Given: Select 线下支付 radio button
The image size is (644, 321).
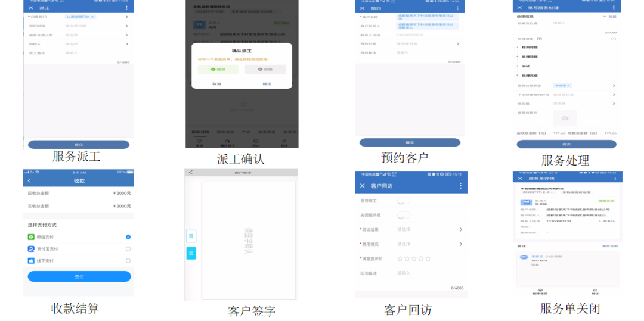Looking at the screenshot, I should (x=128, y=261).
